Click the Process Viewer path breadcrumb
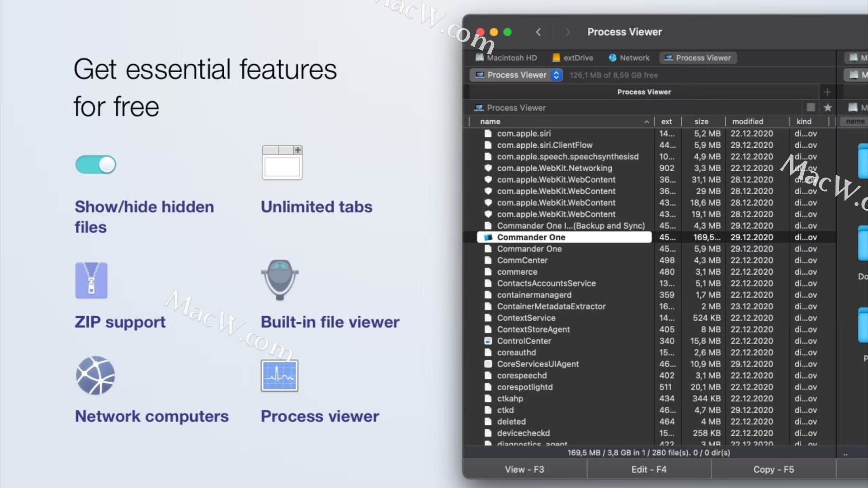Screen dimensions: 868x488 (510, 108)
